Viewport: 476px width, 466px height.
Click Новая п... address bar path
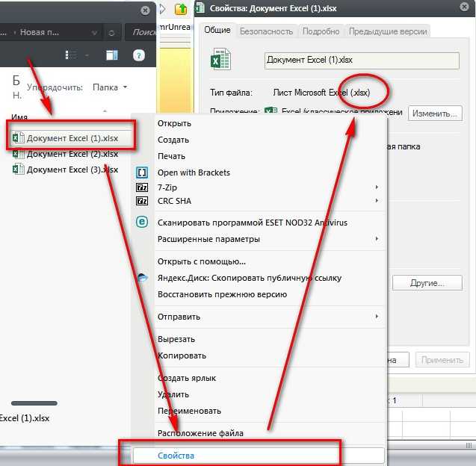tap(40, 32)
